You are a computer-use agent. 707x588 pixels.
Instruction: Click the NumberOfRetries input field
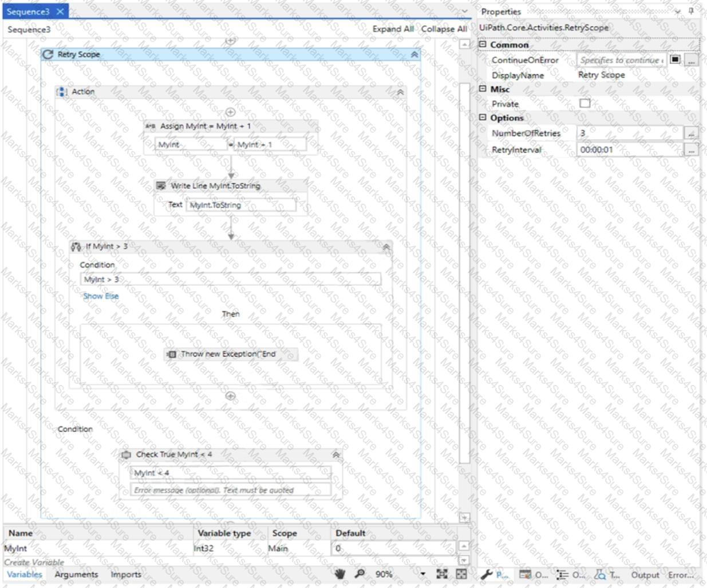tap(630, 133)
